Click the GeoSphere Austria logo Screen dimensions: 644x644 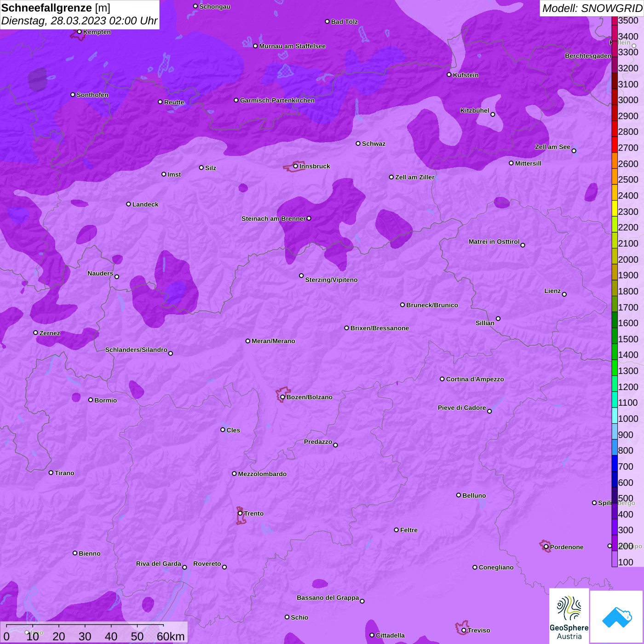coord(569,616)
